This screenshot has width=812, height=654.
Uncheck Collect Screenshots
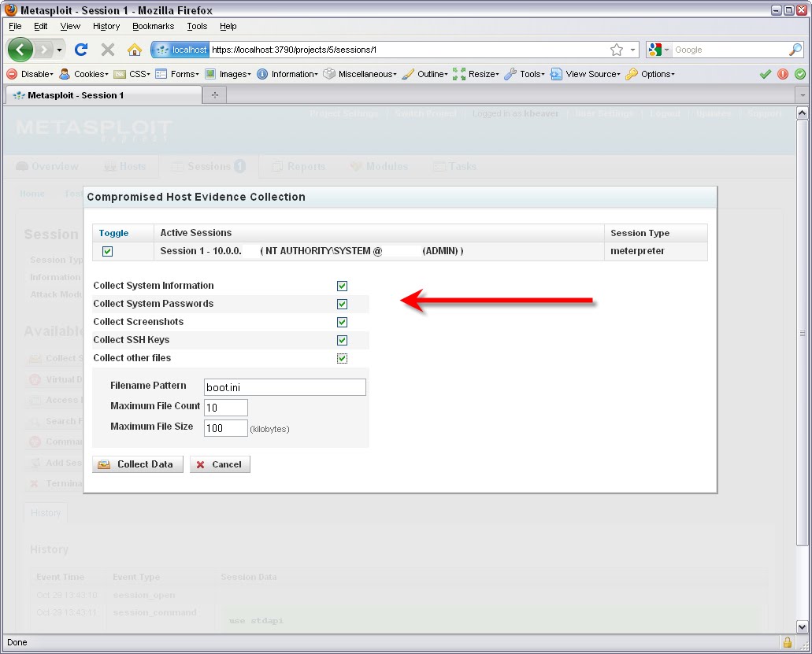pos(342,323)
